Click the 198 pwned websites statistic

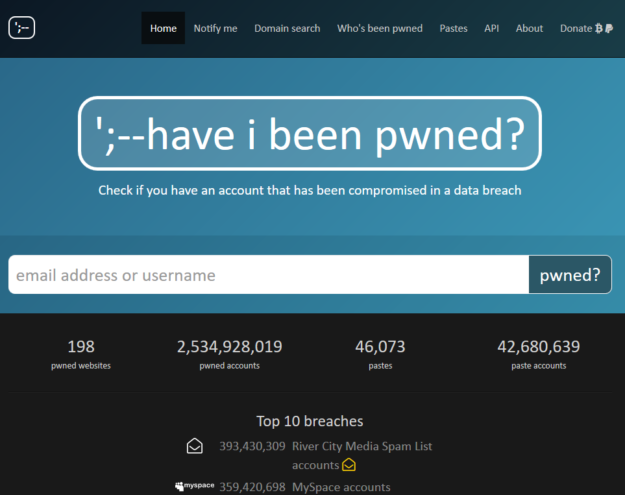click(81, 354)
